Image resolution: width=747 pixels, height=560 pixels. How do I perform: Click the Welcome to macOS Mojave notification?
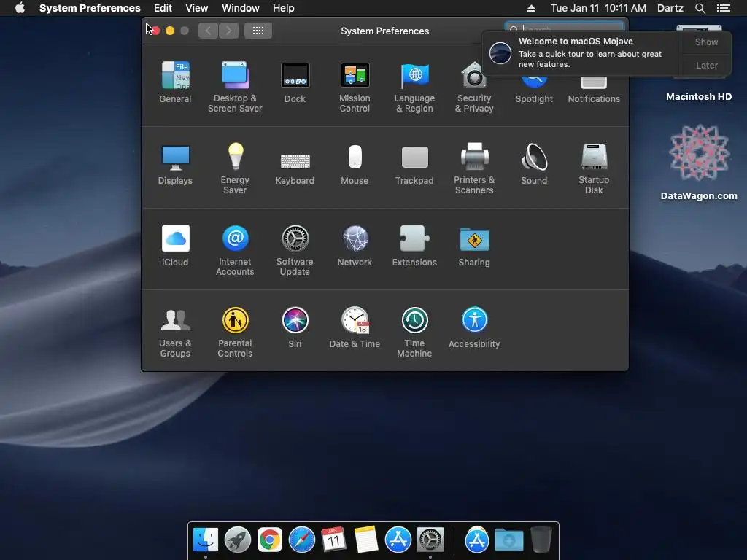pos(581,52)
